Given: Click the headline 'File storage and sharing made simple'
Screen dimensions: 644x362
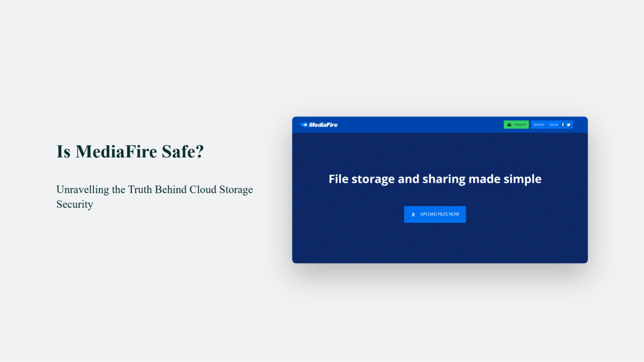Looking at the screenshot, I should 435,179.
